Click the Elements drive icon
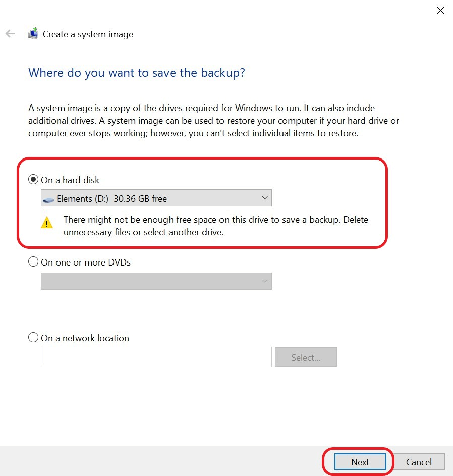 (x=48, y=200)
